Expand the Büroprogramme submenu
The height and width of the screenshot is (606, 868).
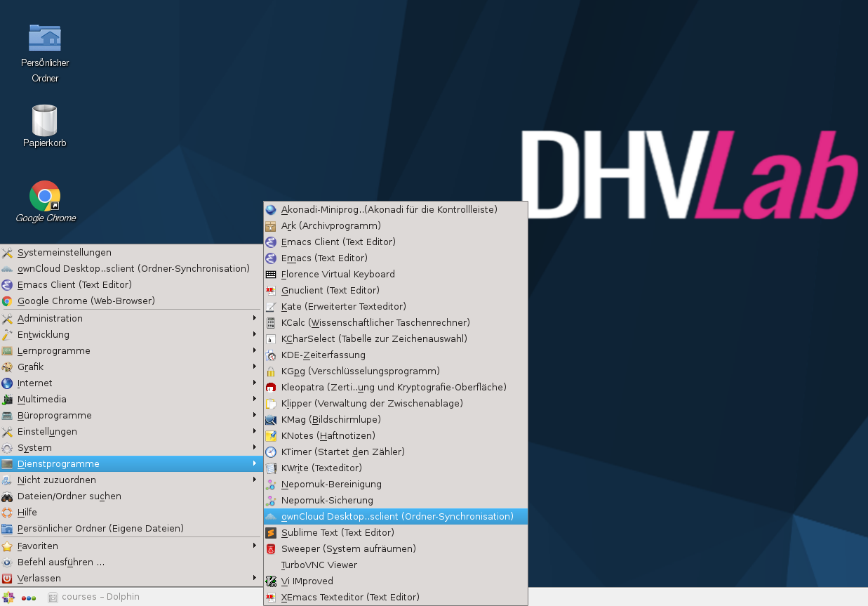pyautogui.click(x=131, y=415)
